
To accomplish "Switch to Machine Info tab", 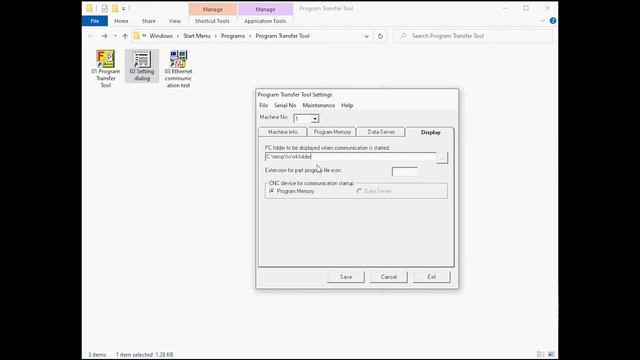I will (282, 132).
